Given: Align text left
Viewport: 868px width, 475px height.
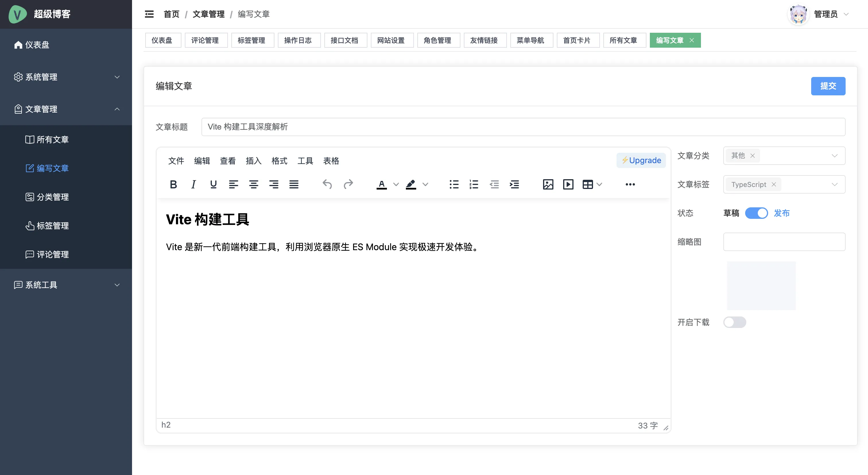Looking at the screenshot, I should pos(234,184).
